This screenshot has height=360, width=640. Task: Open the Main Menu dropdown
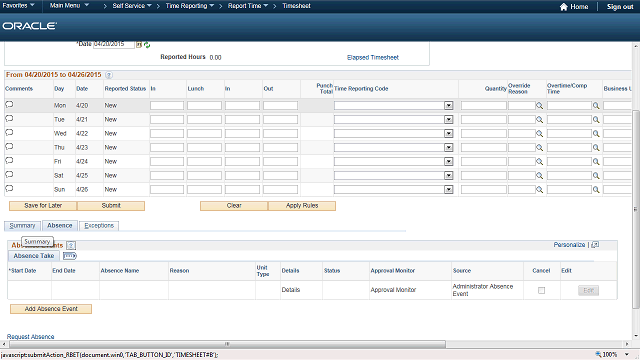click(x=69, y=5)
